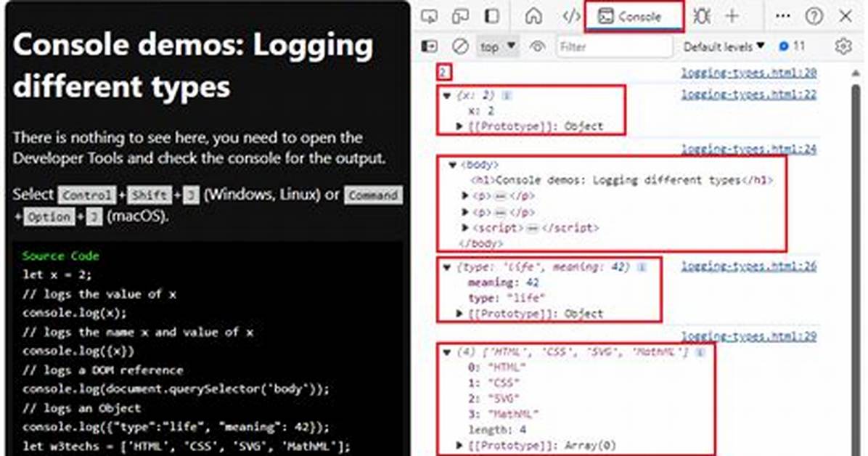Open source link logging-types.html:22

point(749,94)
